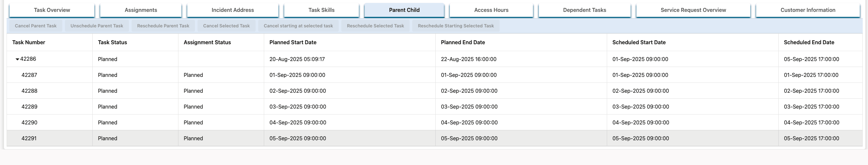Click the Reschedule Selected Task button
The width and height of the screenshot is (868, 165).
point(375,26)
